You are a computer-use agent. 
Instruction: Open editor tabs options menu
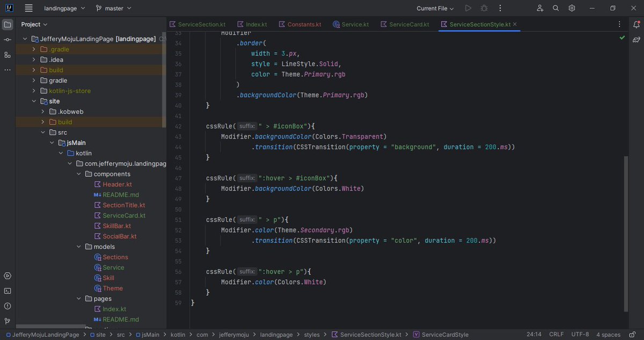(x=619, y=24)
